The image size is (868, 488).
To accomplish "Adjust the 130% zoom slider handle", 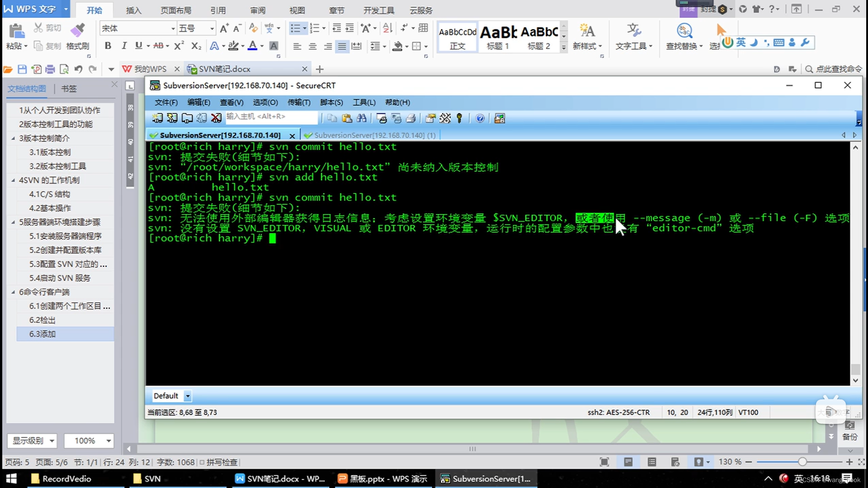I will click(802, 462).
